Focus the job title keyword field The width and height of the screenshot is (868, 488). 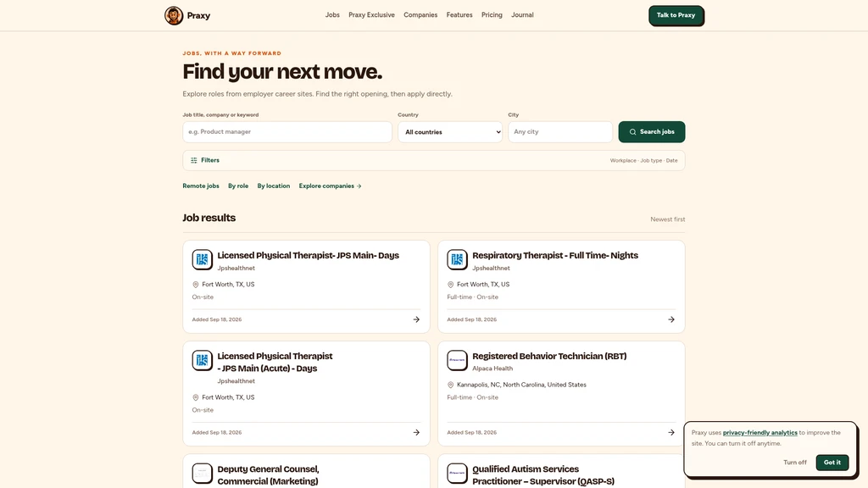tap(287, 132)
